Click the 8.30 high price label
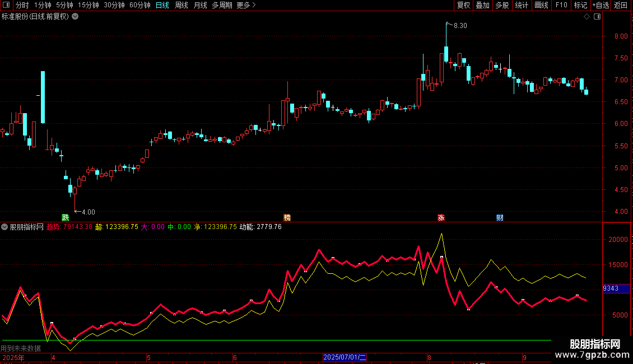The width and height of the screenshot is (633, 364). tap(460, 25)
